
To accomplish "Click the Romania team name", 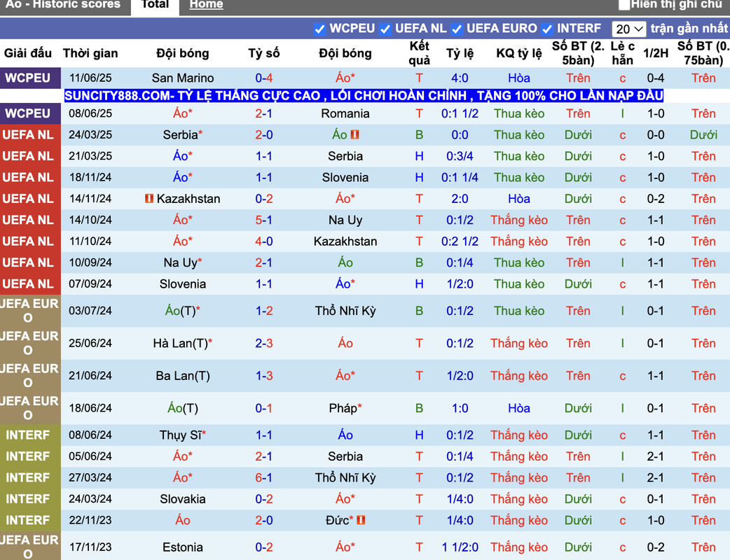I will click(x=345, y=113).
